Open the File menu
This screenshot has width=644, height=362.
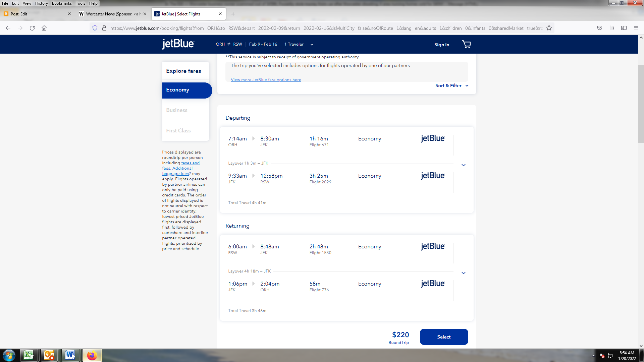(x=5, y=3)
